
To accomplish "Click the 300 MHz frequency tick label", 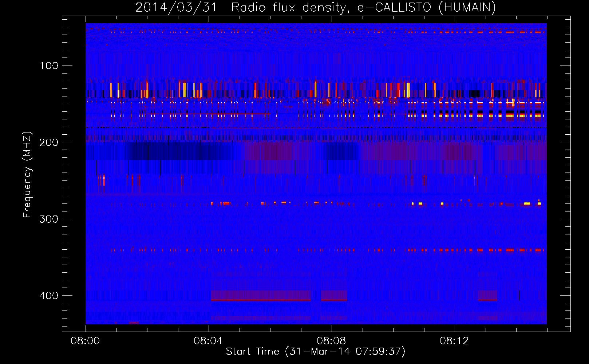I will coord(49,219).
